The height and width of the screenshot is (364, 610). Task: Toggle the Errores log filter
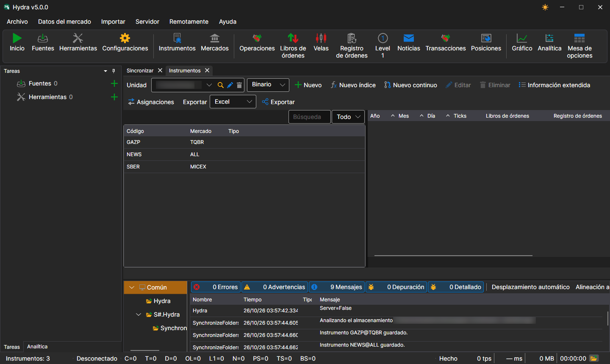point(216,287)
